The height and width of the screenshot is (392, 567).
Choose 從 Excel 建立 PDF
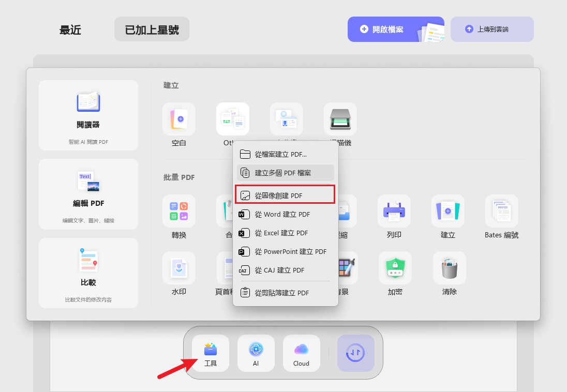coord(286,233)
